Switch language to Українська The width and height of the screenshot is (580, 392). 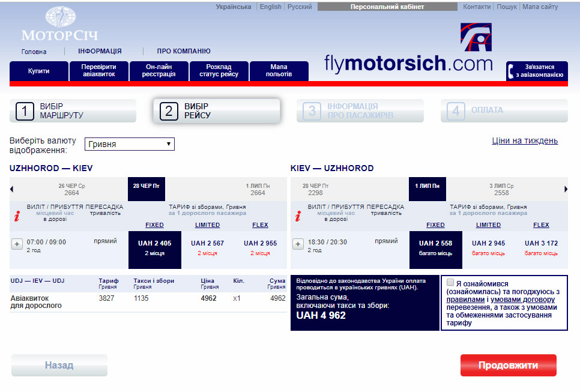(x=234, y=7)
